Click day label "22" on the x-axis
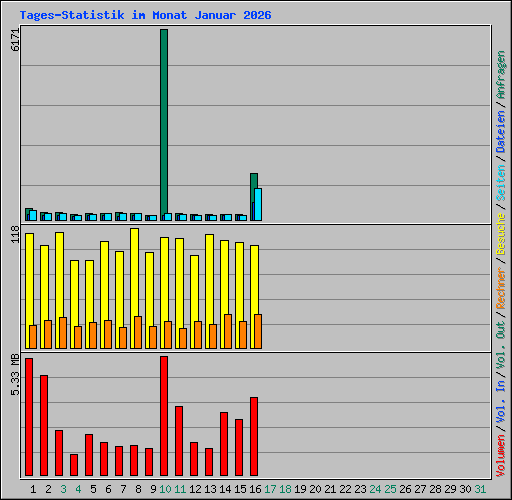This screenshot has height=500, width=512. (x=345, y=489)
